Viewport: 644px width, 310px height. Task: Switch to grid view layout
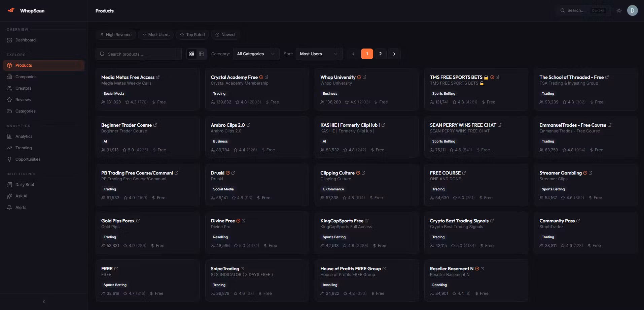click(192, 54)
